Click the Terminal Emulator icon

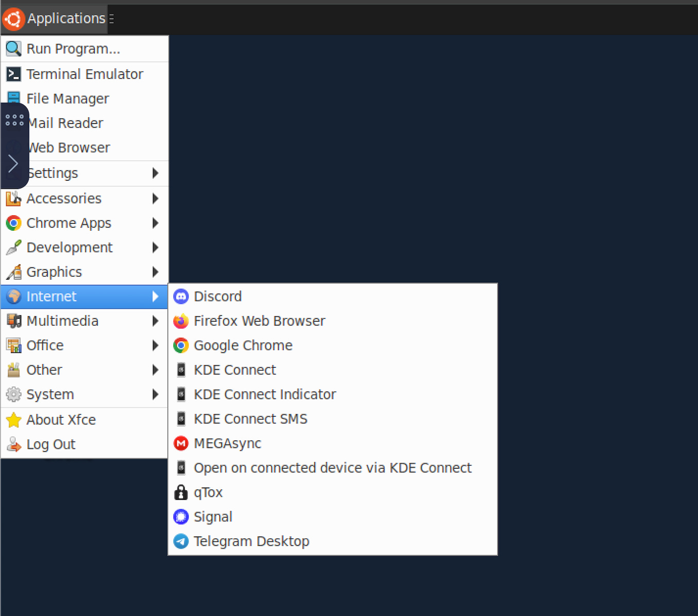point(13,74)
